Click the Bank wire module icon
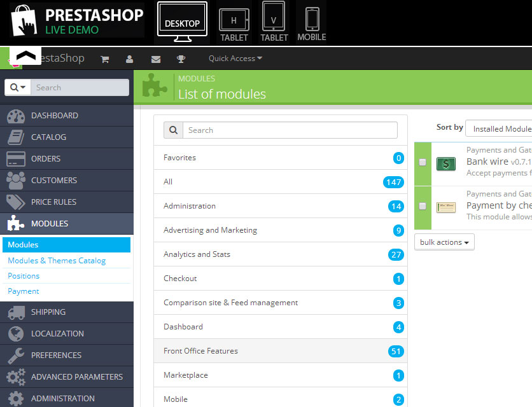 pos(446,164)
